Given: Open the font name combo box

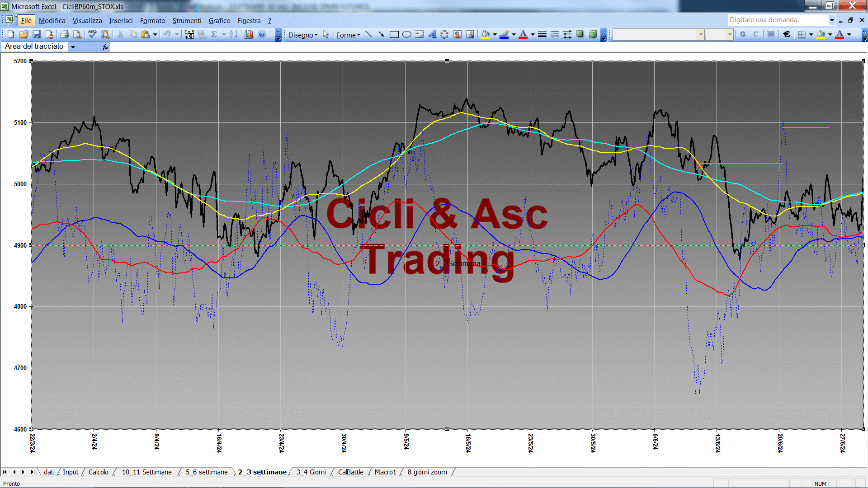Looking at the screenshot, I should coord(659,34).
